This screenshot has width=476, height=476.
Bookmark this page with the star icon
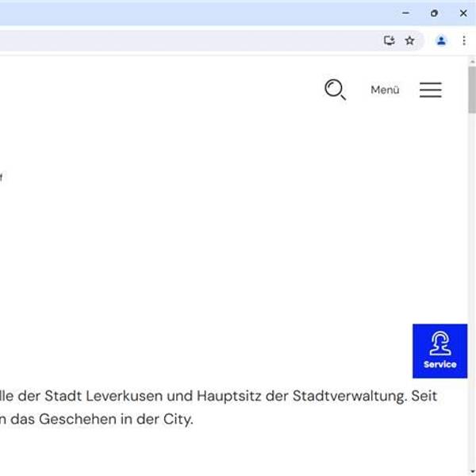(410, 40)
